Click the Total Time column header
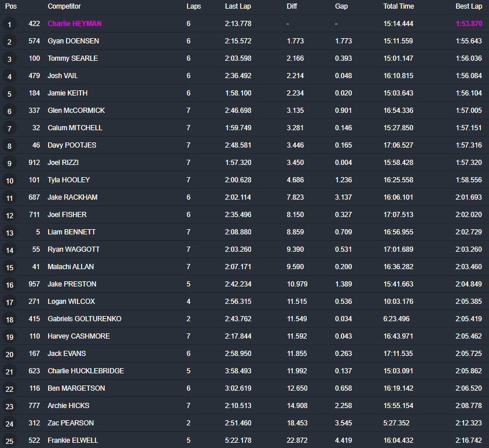Viewport: 489px width, 448px height. pos(398,6)
